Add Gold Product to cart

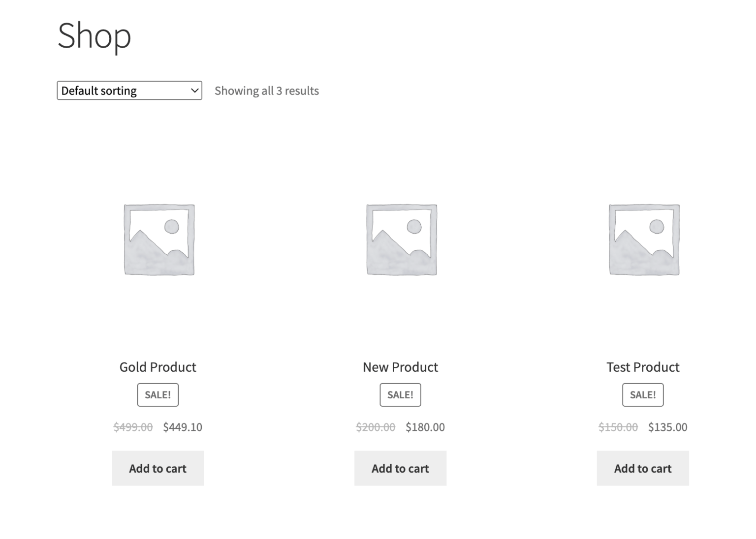[157, 468]
